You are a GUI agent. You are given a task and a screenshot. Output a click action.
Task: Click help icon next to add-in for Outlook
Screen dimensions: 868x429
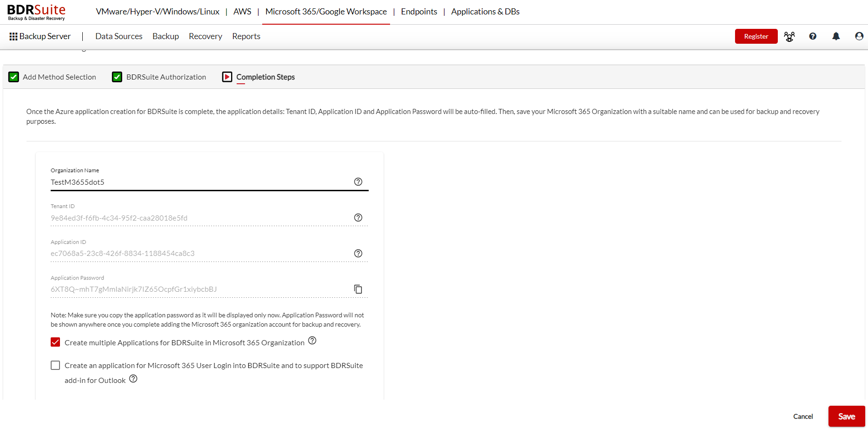pos(133,379)
